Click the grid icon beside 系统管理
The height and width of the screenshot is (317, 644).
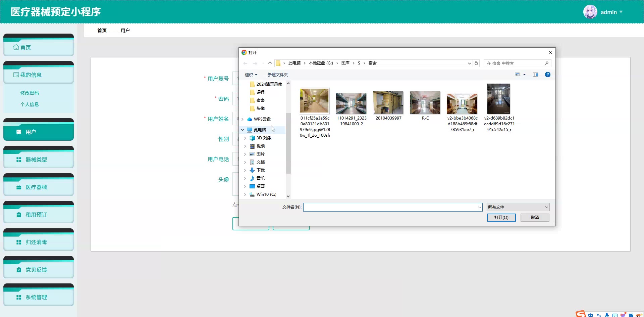pyautogui.click(x=19, y=297)
